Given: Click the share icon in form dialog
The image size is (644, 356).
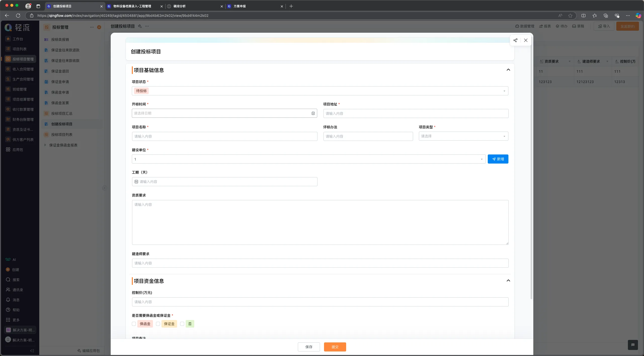Looking at the screenshot, I should pos(515,40).
